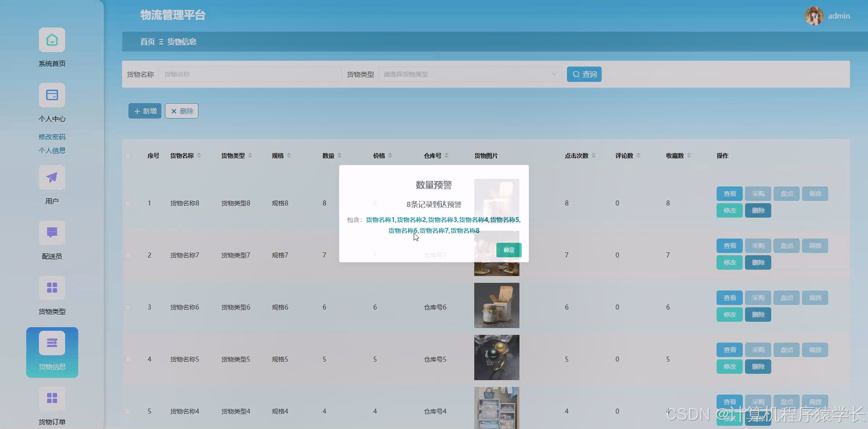
Task: Check the row checkbox for 货物名称6
Action: [x=128, y=307]
